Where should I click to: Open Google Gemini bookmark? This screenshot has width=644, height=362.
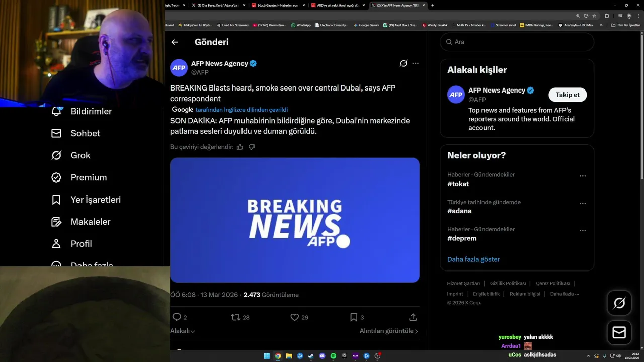pyautogui.click(x=366, y=25)
